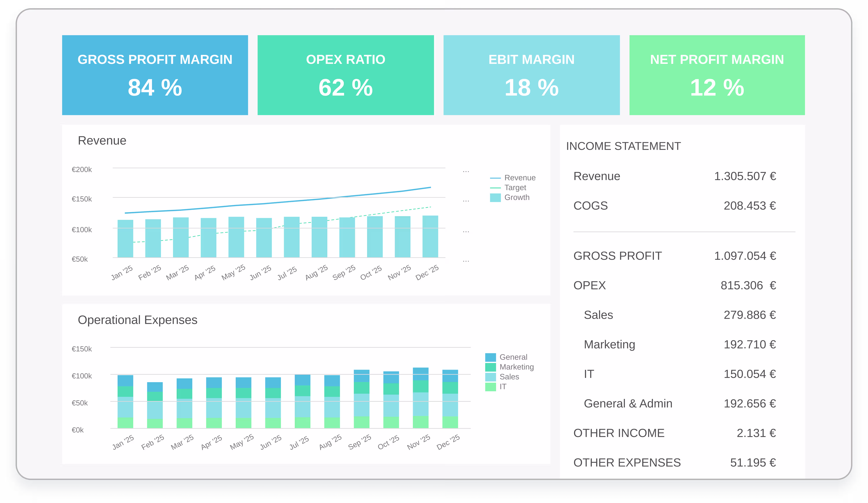Click the Feb '25 stacked bar in Operational Expenses
Screen dimensions: 868x503
pos(155,405)
